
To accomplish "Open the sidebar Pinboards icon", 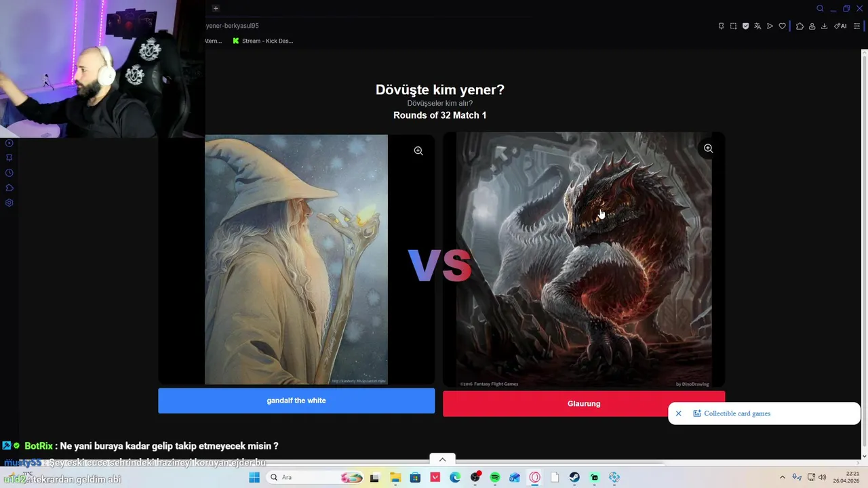I will pyautogui.click(x=9, y=158).
